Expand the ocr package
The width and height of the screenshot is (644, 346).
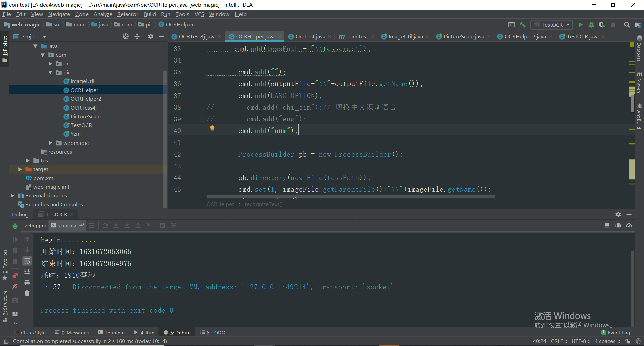click(50, 64)
